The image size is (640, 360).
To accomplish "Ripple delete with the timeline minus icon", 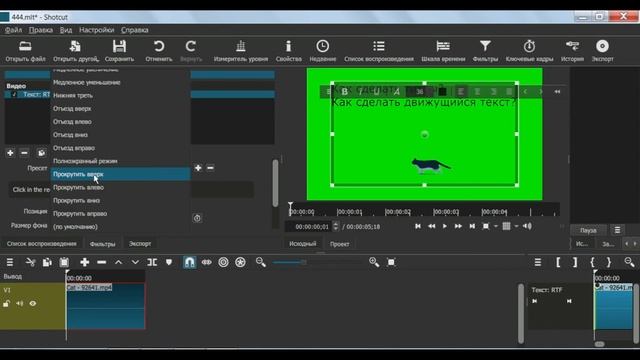I will 102,262.
